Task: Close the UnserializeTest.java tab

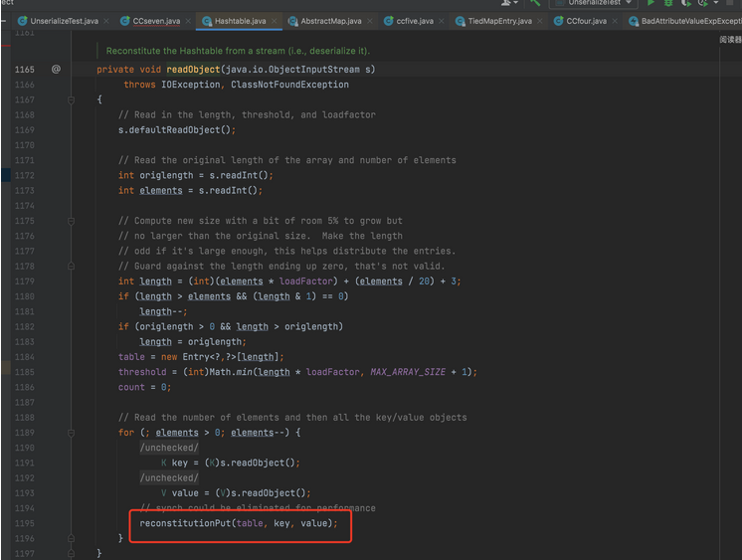Action: pos(106,21)
